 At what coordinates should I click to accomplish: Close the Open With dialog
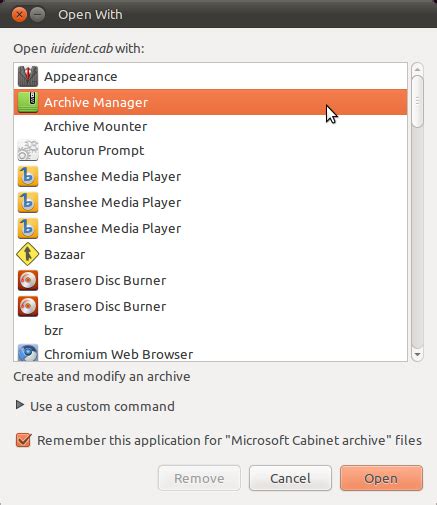click(19, 15)
